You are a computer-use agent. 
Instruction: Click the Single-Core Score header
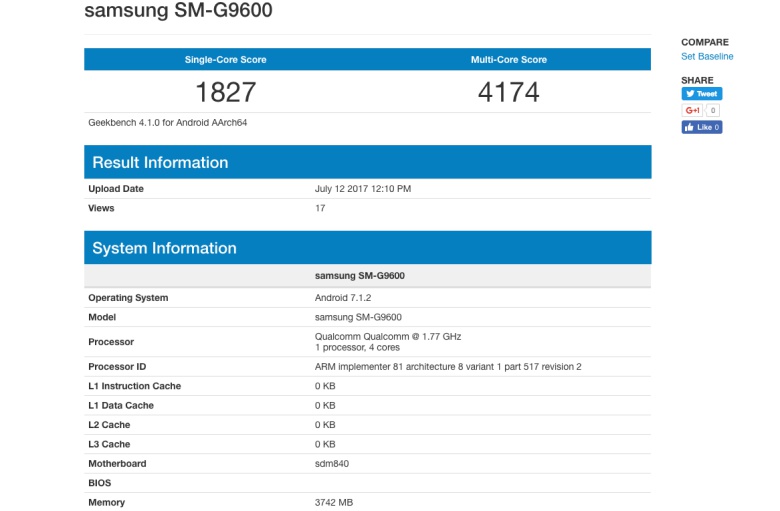pyautogui.click(x=225, y=60)
